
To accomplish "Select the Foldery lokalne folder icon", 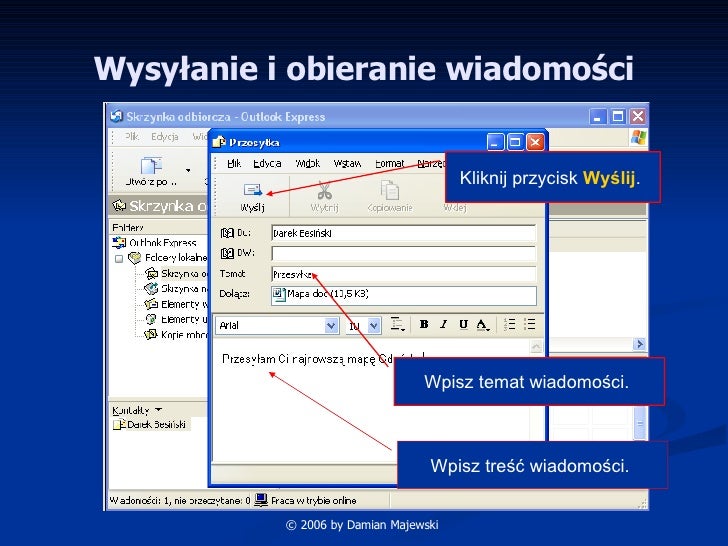I will pos(135,258).
